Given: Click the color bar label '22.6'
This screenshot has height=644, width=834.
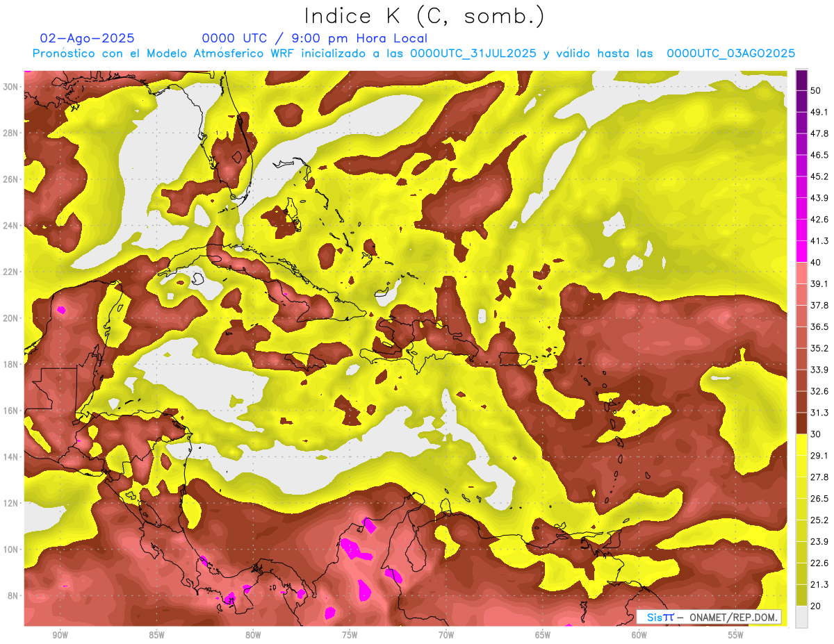Looking at the screenshot, I should pos(819,563).
